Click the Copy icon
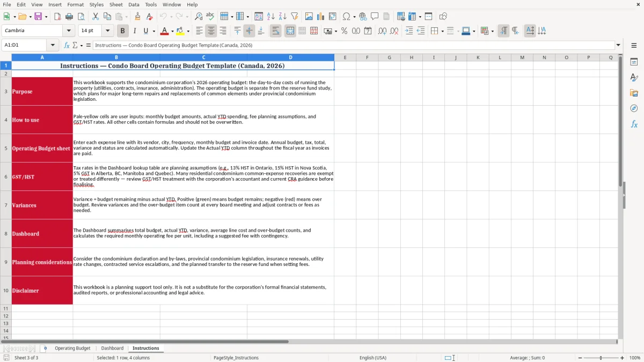Viewport: 644px width, 362px height. [107, 17]
